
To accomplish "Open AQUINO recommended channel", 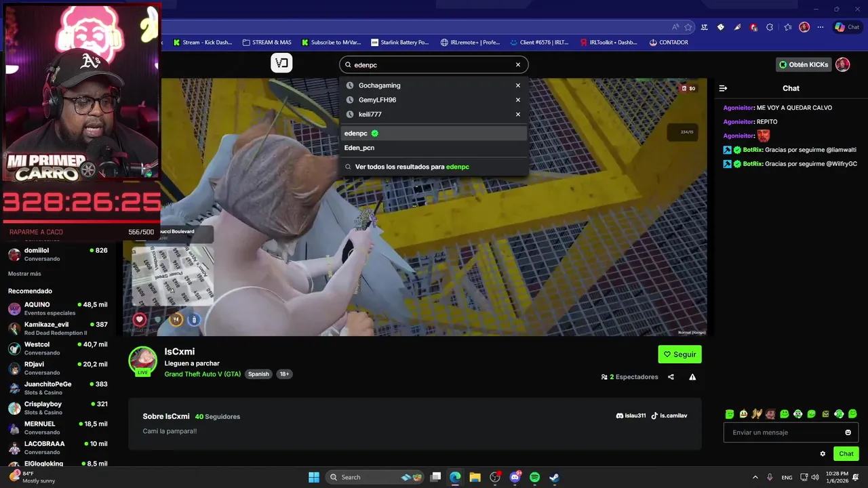I will point(58,308).
